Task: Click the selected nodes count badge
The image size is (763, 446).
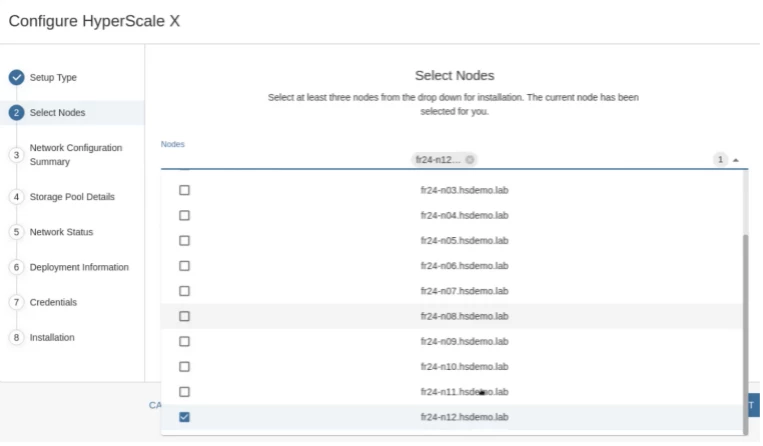Action: [719, 160]
